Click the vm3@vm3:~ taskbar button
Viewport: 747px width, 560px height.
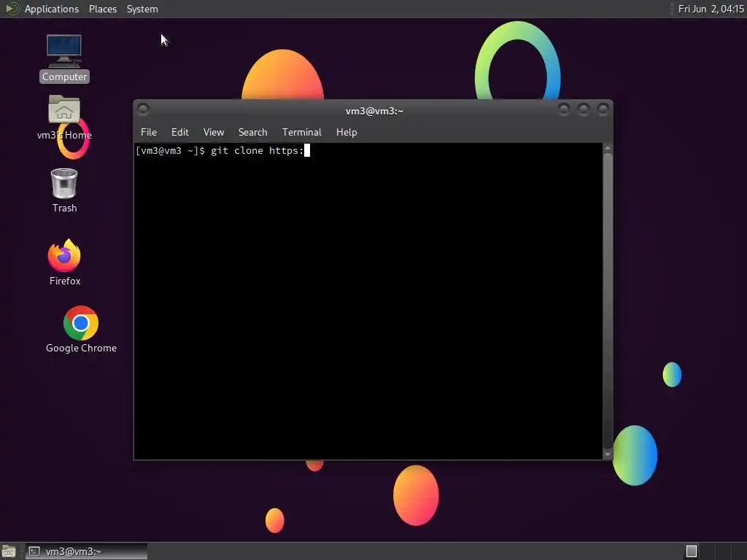[86, 551]
